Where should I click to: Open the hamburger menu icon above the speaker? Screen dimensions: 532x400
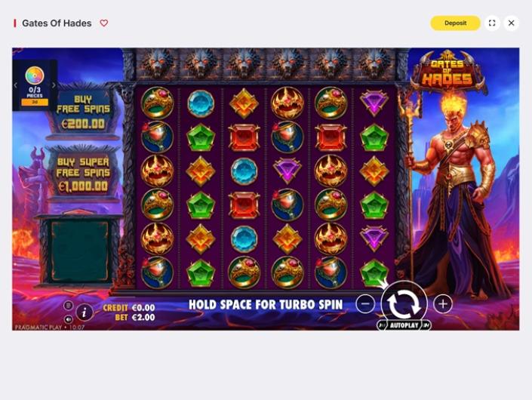(x=68, y=306)
